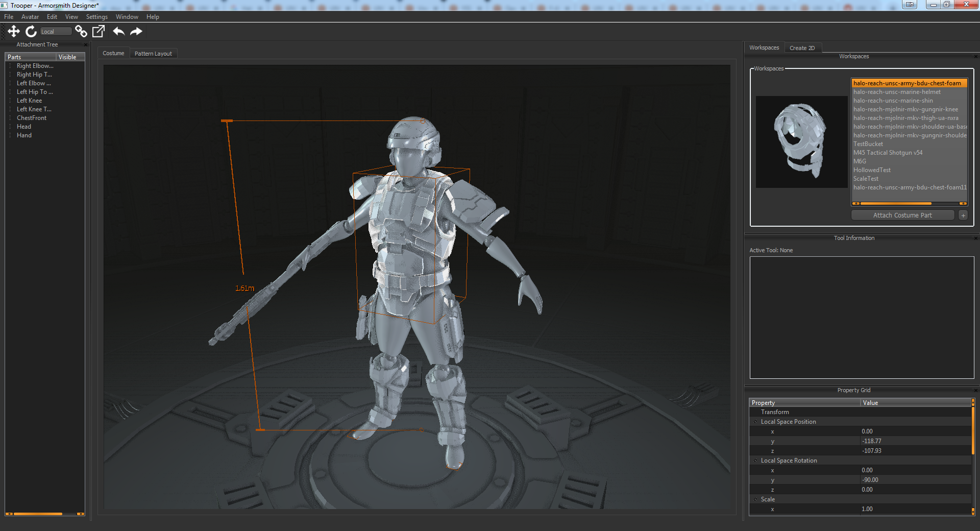Open the Local coordinate space dropdown
The height and width of the screenshot is (531, 980).
[56, 32]
